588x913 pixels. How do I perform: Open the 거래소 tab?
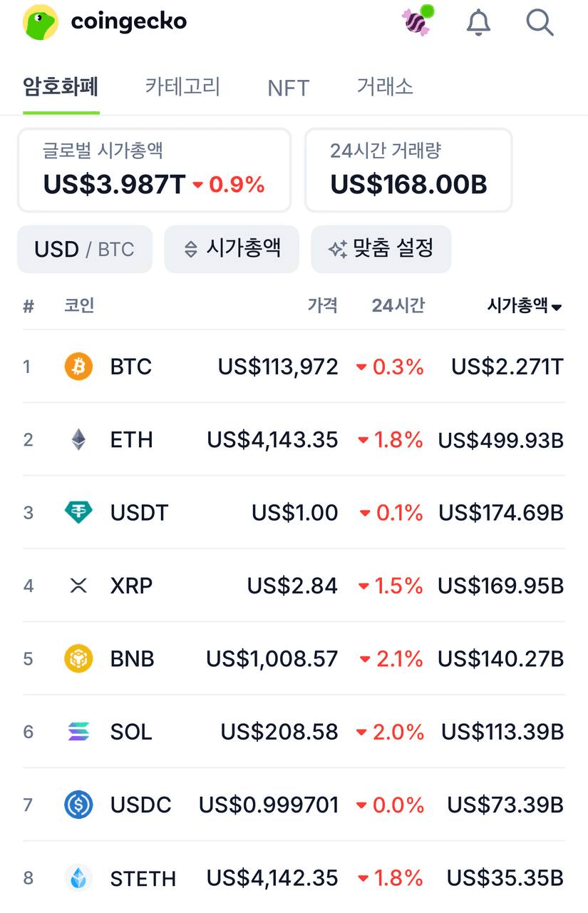coord(385,87)
